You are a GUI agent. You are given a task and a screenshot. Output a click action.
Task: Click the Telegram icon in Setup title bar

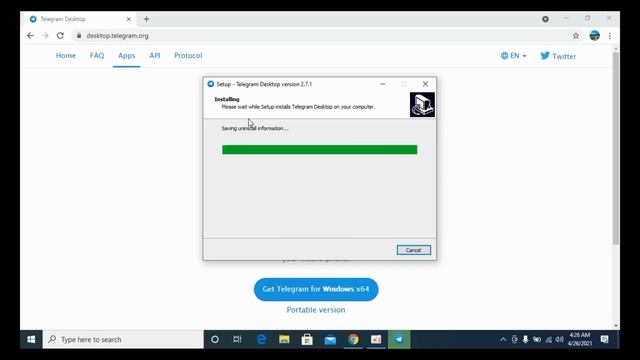coord(211,84)
